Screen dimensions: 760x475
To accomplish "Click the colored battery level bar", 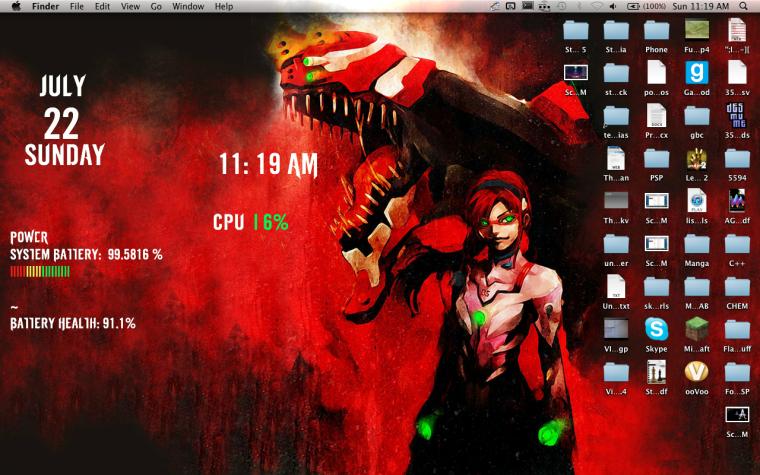I will 40,271.
